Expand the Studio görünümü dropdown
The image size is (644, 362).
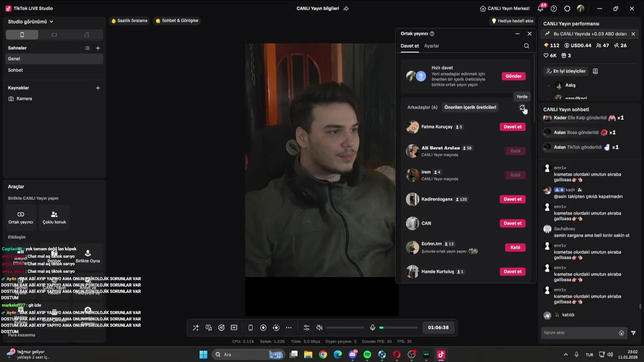30,22
